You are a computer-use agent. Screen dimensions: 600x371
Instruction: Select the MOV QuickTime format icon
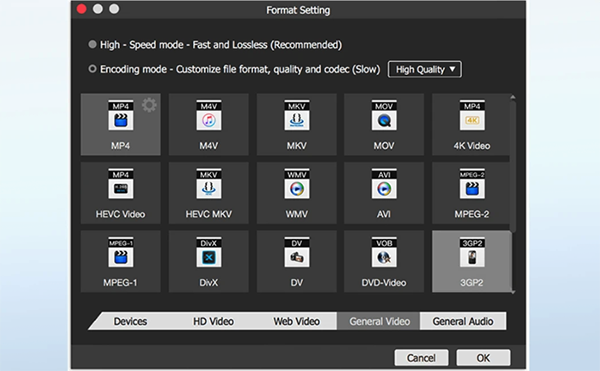click(x=384, y=115)
